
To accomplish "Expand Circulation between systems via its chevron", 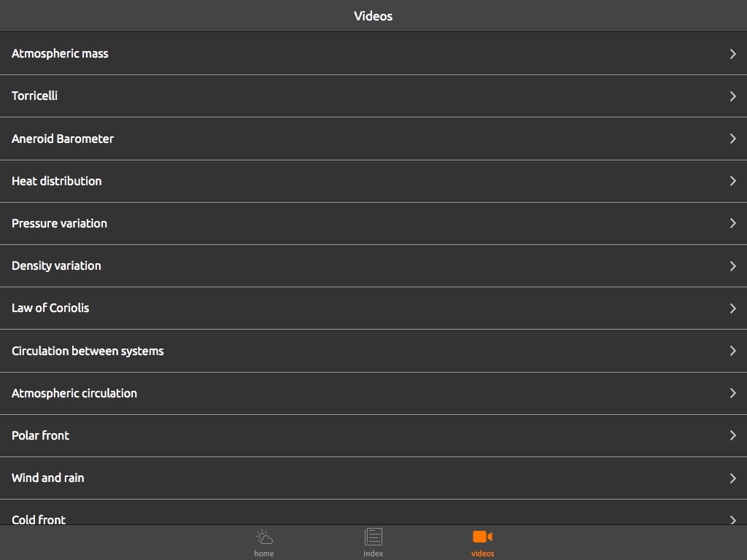I will click(732, 351).
